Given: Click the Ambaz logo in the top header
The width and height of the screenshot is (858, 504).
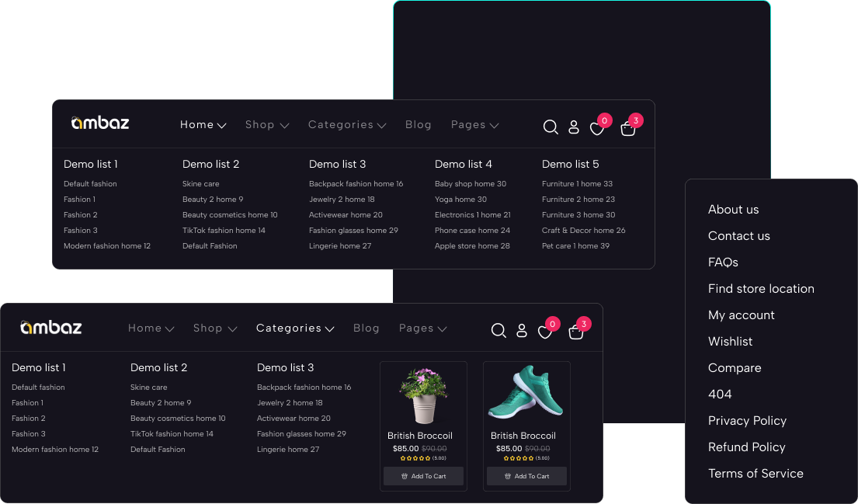Looking at the screenshot, I should pos(99,123).
